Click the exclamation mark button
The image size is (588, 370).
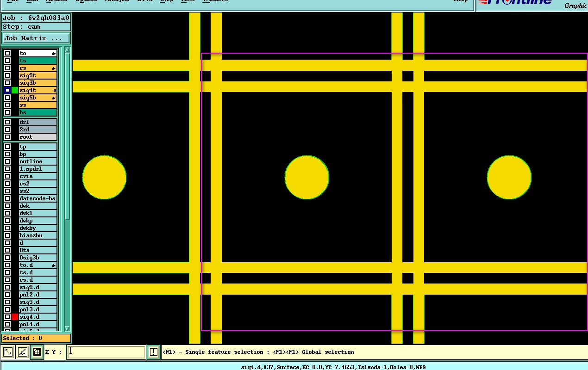click(x=154, y=352)
